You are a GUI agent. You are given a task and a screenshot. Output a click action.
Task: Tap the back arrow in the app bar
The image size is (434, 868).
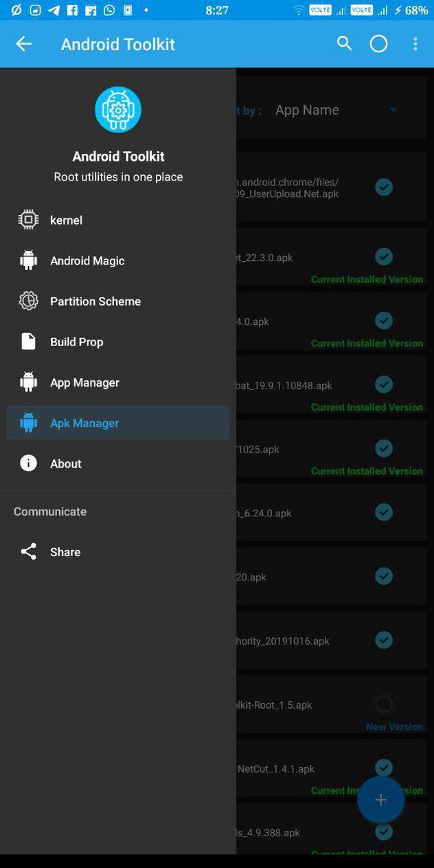(23, 44)
